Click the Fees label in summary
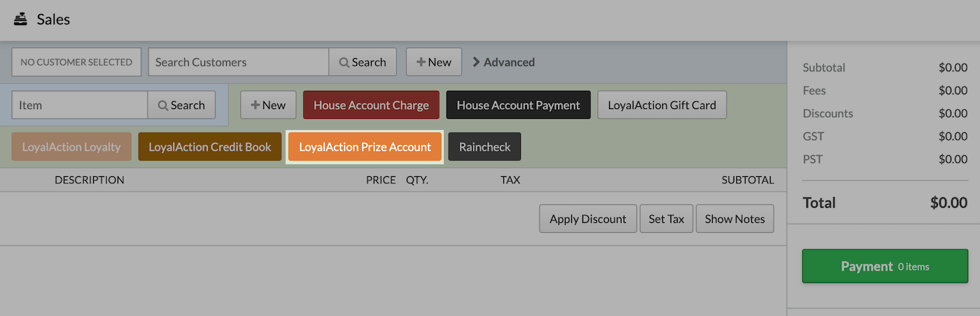 pos(814,90)
